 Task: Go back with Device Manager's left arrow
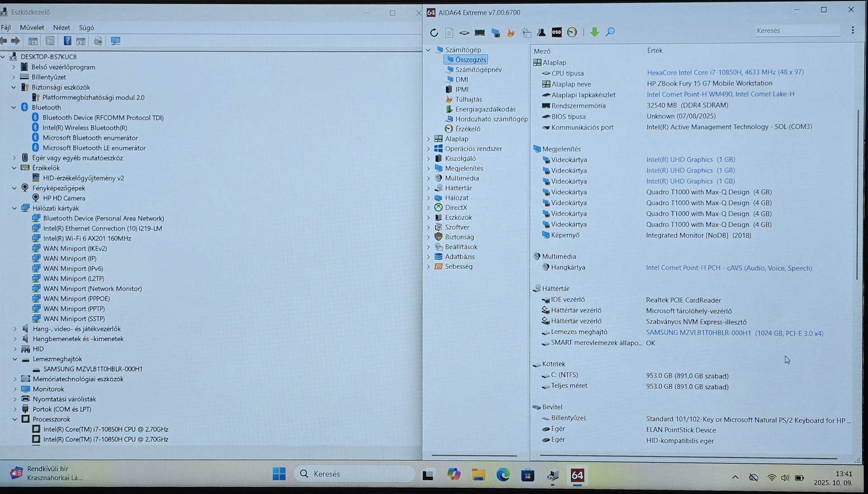coord(4,41)
